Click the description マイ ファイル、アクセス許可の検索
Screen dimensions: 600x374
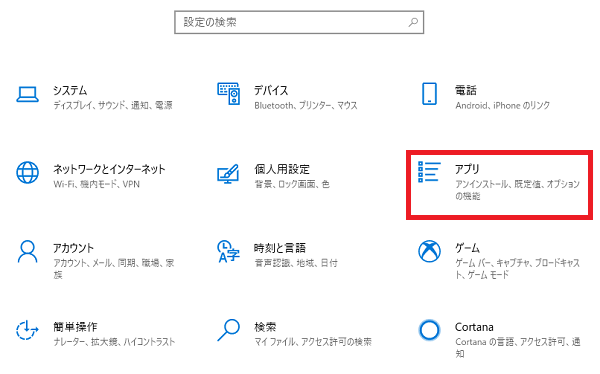(313, 342)
